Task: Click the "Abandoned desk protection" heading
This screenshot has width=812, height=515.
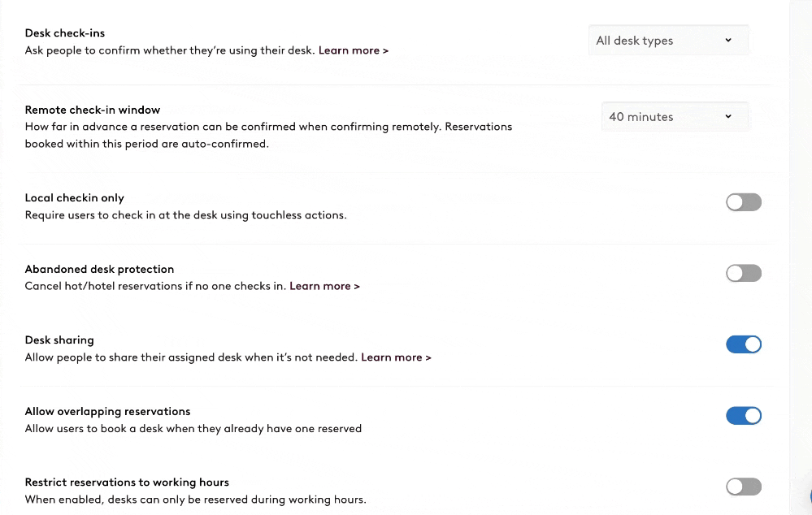Action: pyautogui.click(x=99, y=269)
